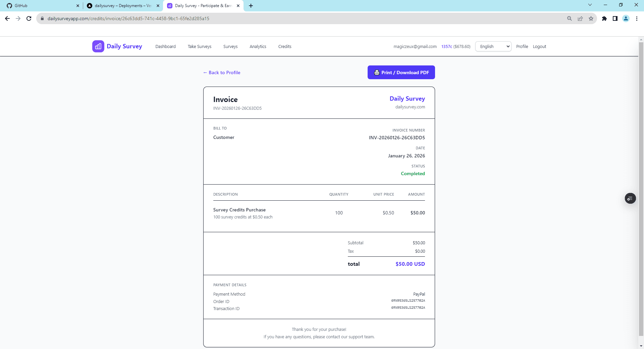The width and height of the screenshot is (644, 349).
Task: Reload the page with the refresh icon
Action: click(x=29, y=18)
